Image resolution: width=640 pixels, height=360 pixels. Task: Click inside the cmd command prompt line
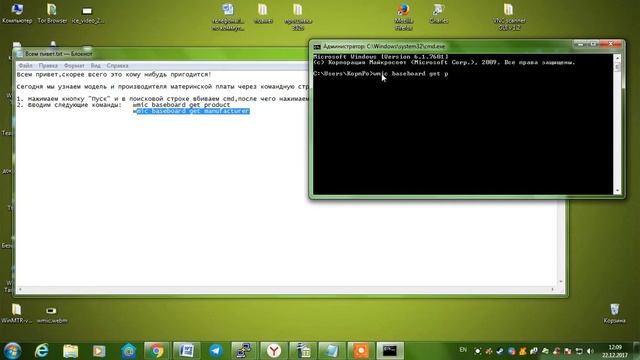381,74
